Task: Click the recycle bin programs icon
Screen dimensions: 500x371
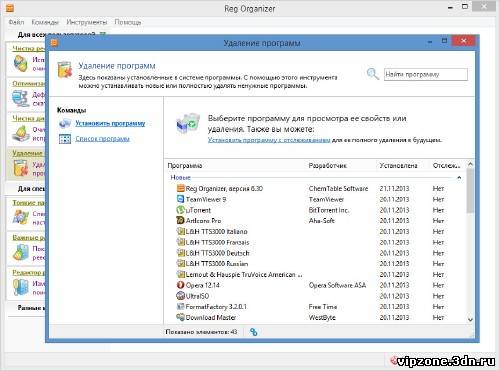Action: (x=188, y=123)
